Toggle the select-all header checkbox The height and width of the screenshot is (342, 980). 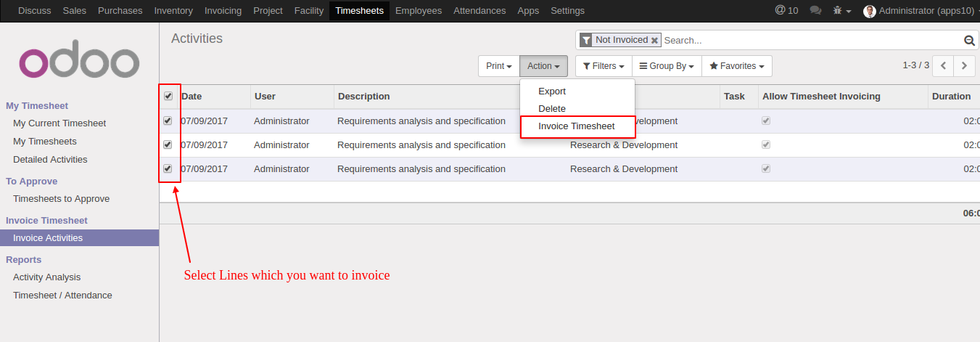[x=168, y=96]
